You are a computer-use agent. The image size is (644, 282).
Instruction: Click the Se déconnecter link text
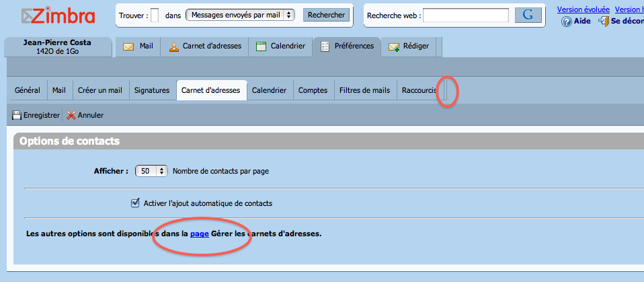tap(627, 21)
